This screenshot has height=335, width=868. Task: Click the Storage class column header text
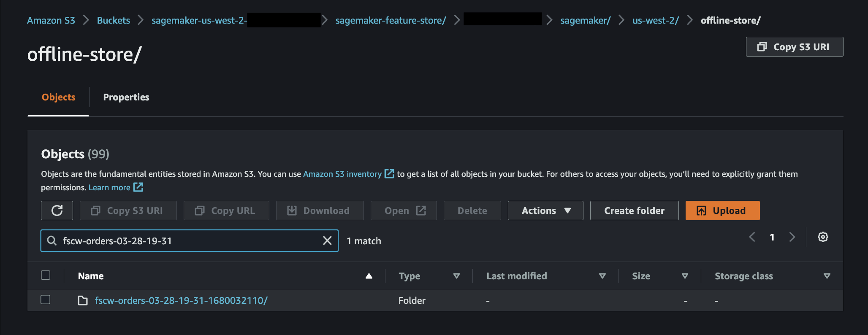[744, 276]
